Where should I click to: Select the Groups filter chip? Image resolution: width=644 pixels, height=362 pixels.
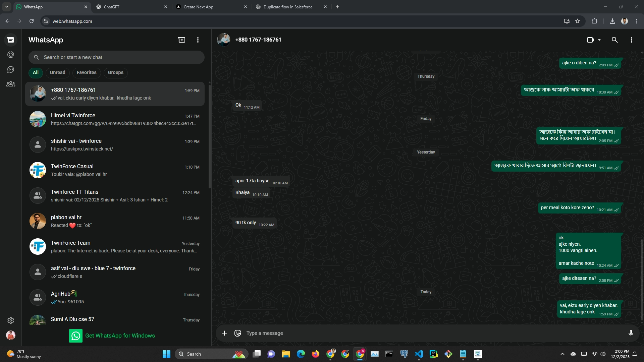point(116,72)
